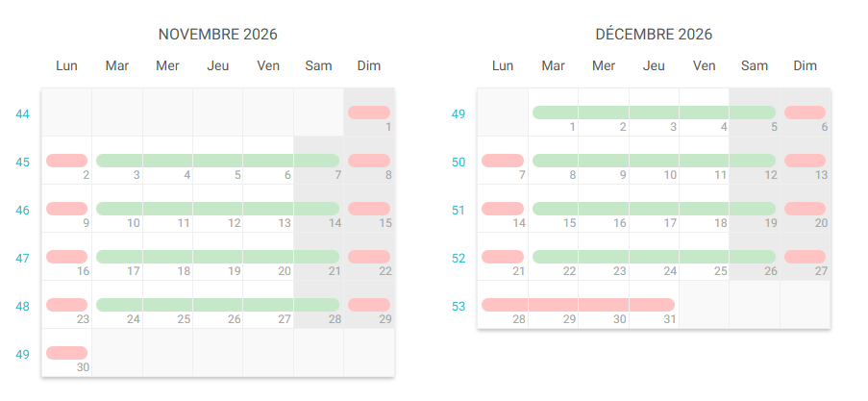Click the green bar in November week 46
868x401 pixels.
click(217, 209)
